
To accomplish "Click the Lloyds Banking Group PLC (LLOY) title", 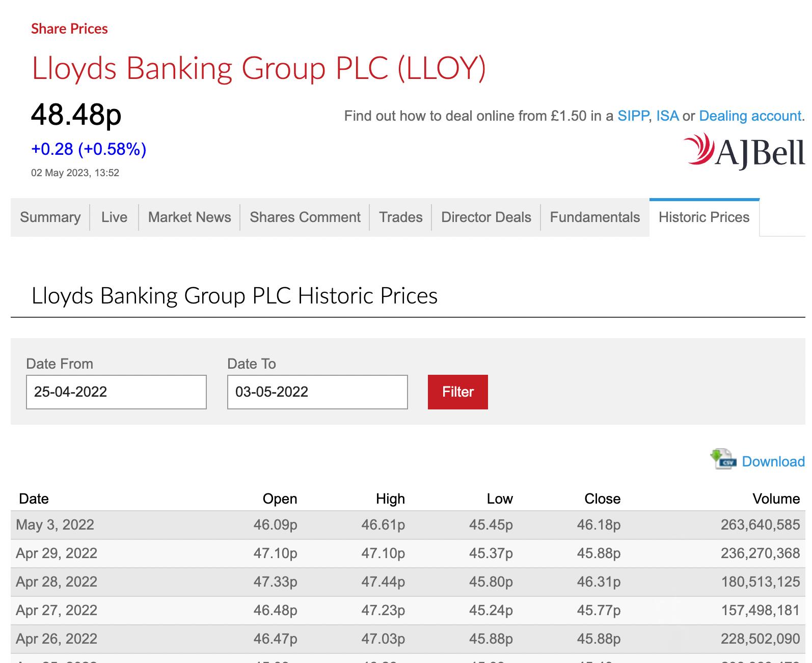I will point(259,68).
